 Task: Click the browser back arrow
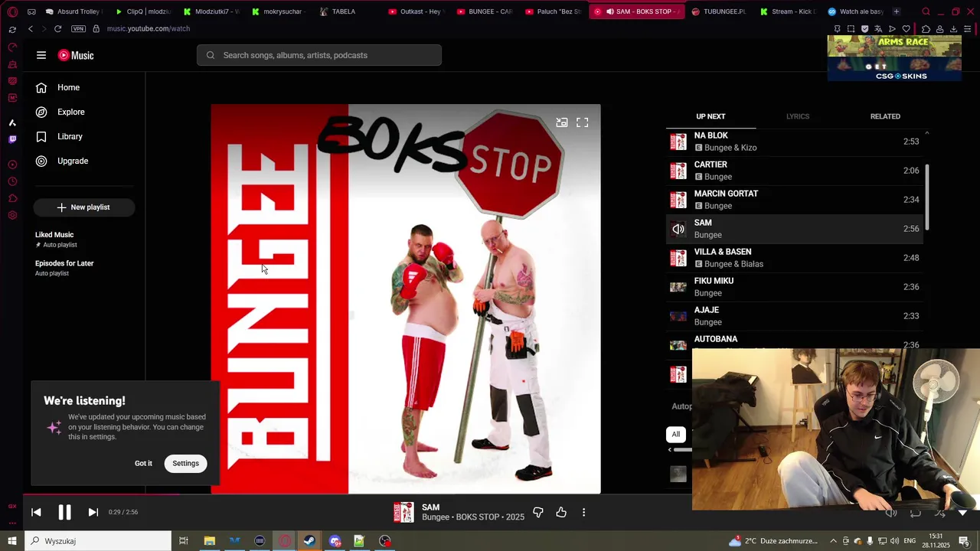(31, 28)
